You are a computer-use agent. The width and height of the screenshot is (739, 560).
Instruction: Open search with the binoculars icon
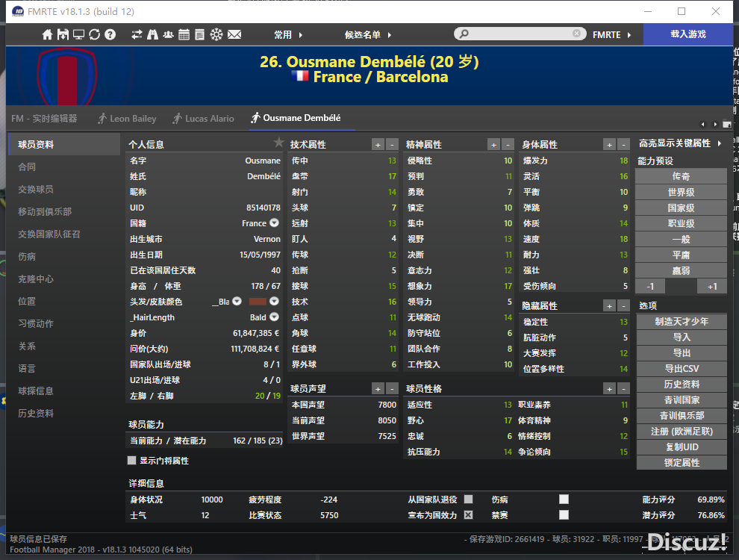tap(152, 34)
